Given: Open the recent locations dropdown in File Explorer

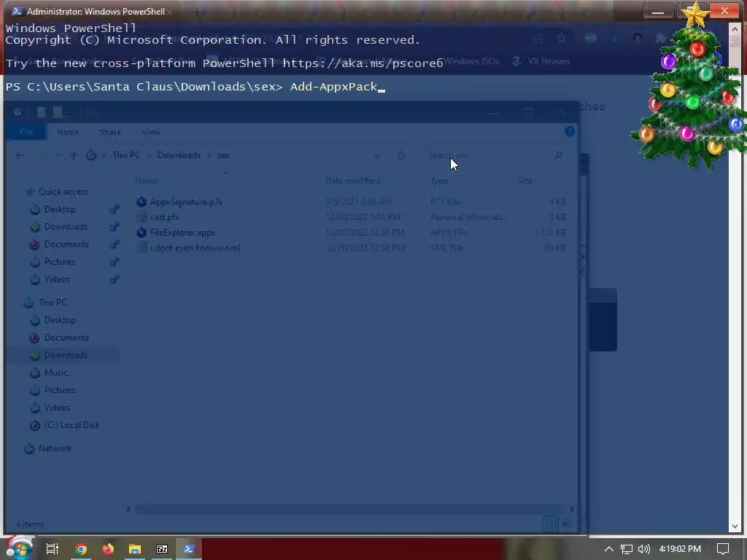Looking at the screenshot, I should [x=58, y=155].
